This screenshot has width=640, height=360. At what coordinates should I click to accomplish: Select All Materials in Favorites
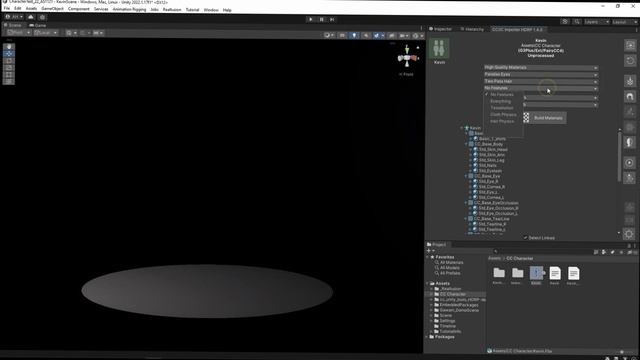451,262
